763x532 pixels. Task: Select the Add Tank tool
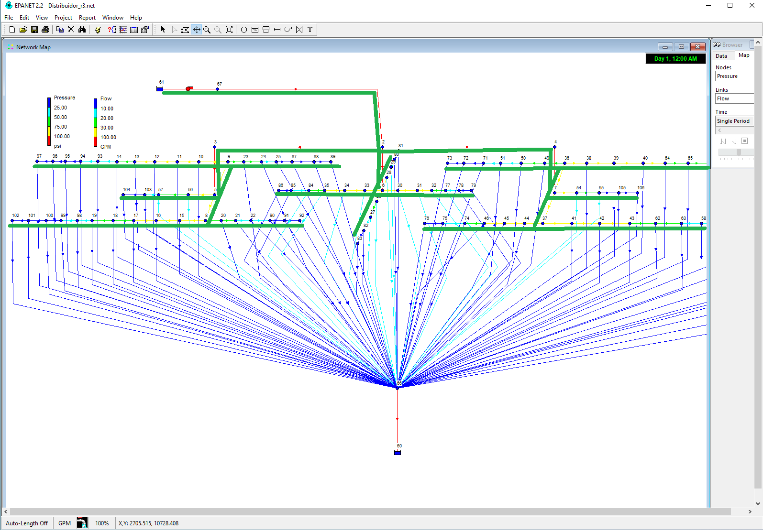pyautogui.click(x=266, y=30)
